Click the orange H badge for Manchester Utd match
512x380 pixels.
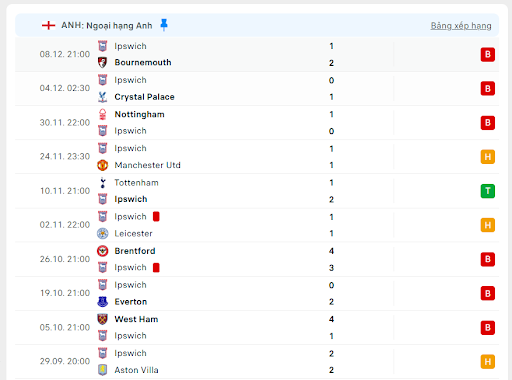click(488, 157)
